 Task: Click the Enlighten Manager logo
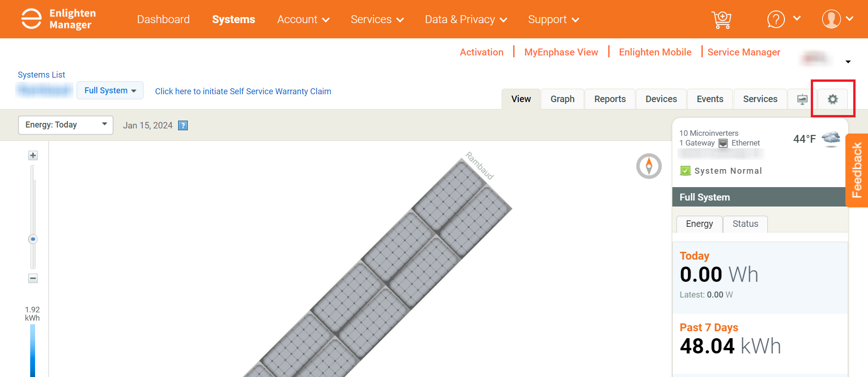coord(59,19)
